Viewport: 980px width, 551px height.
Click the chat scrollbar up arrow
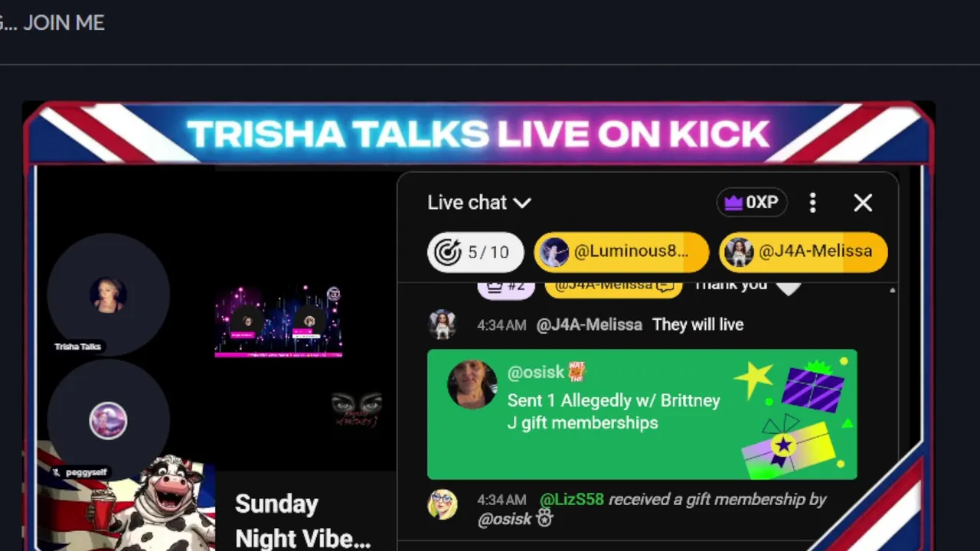(x=892, y=292)
